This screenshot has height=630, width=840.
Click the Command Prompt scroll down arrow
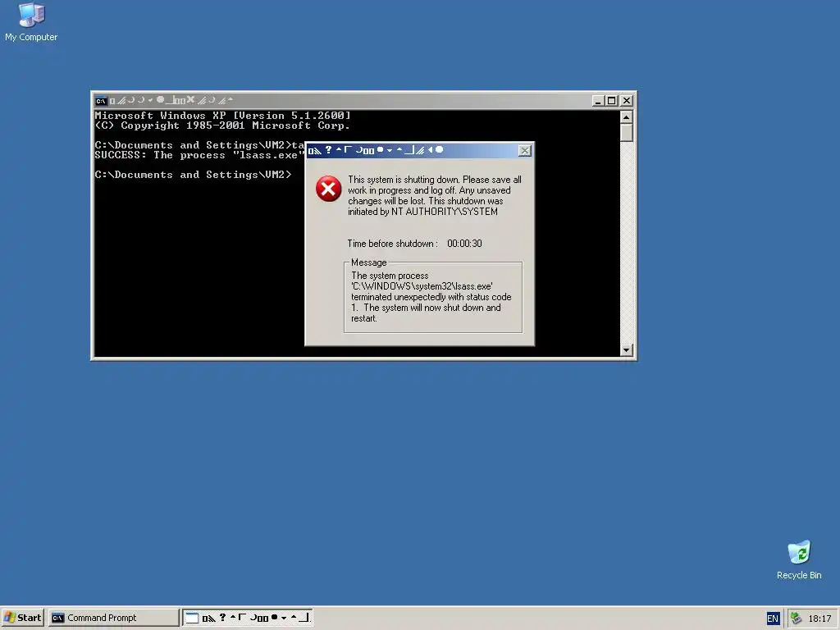[x=626, y=350]
